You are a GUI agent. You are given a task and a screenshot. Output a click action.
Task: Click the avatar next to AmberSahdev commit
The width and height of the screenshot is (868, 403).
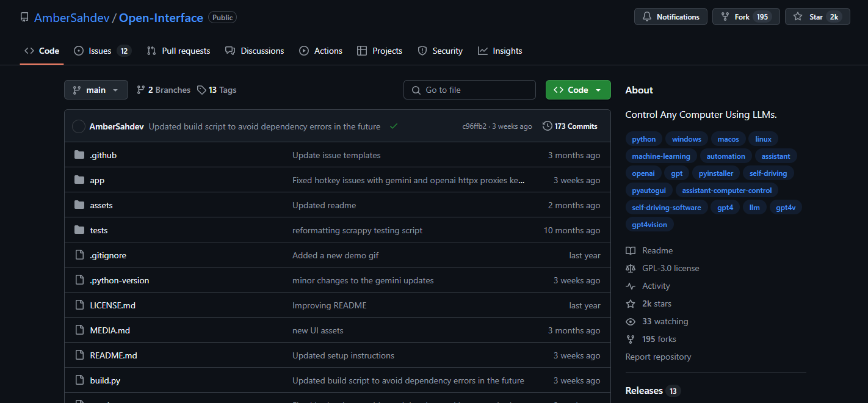(79, 126)
